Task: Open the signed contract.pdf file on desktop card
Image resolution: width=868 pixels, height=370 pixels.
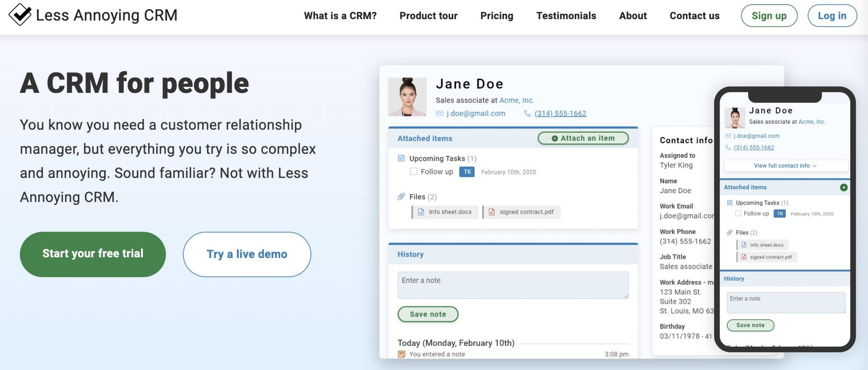Action: 521,212
